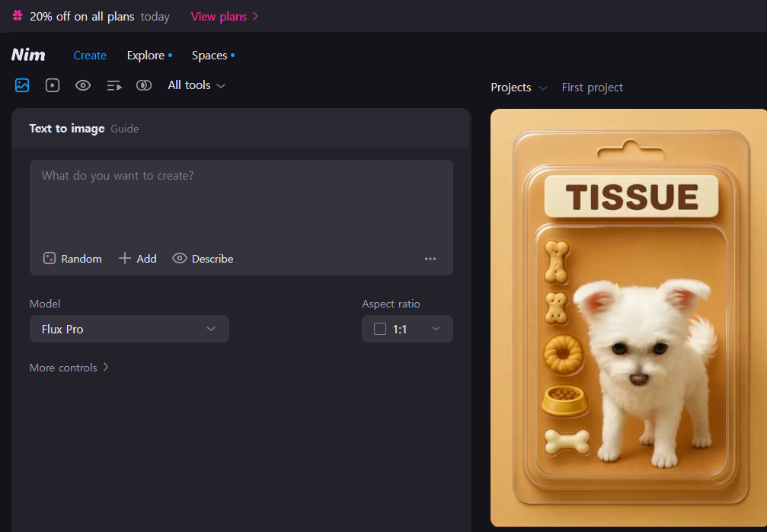
Task: Switch to the Create tab
Action: pyautogui.click(x=90, y=56)
